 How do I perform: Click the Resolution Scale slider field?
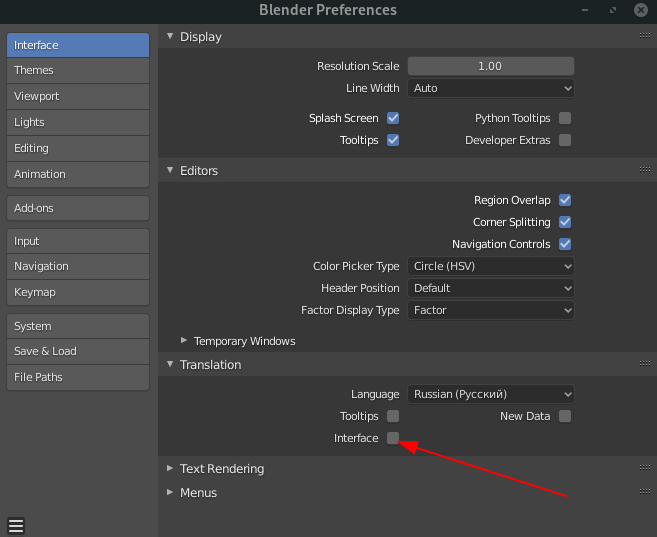[x=491, y=66]
